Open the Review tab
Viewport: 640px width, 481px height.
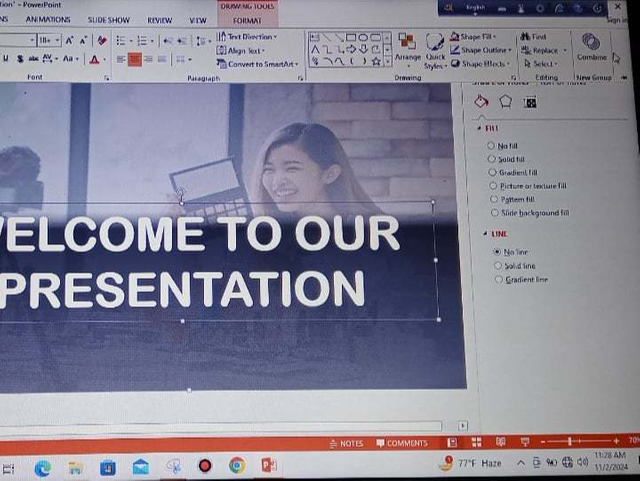pyautogui.click(x=160, y=20)
